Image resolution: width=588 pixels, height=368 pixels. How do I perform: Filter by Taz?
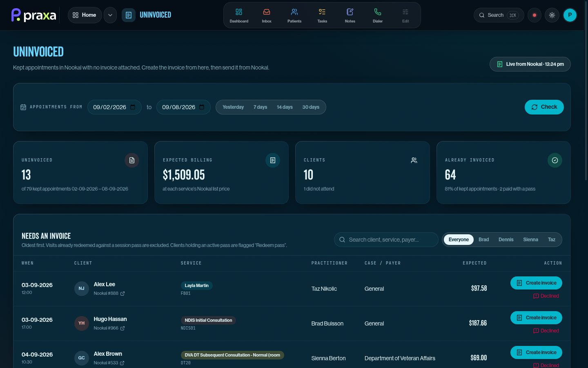pos(552,240)
